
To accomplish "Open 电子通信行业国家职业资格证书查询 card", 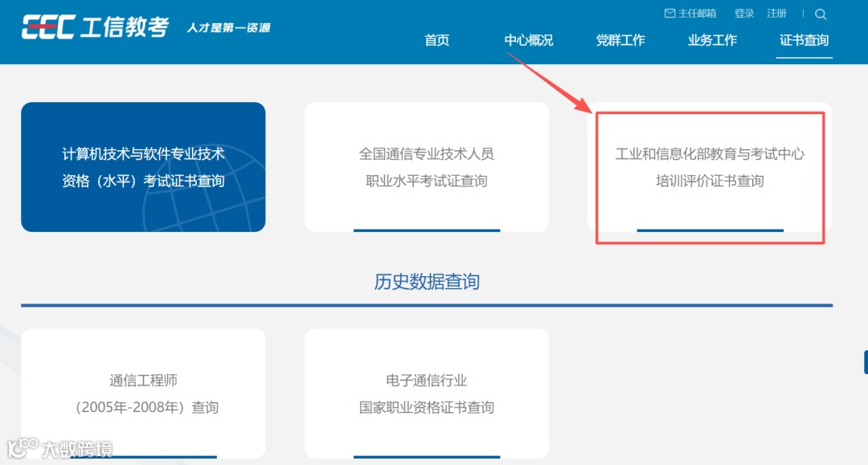I will point(426,394).
